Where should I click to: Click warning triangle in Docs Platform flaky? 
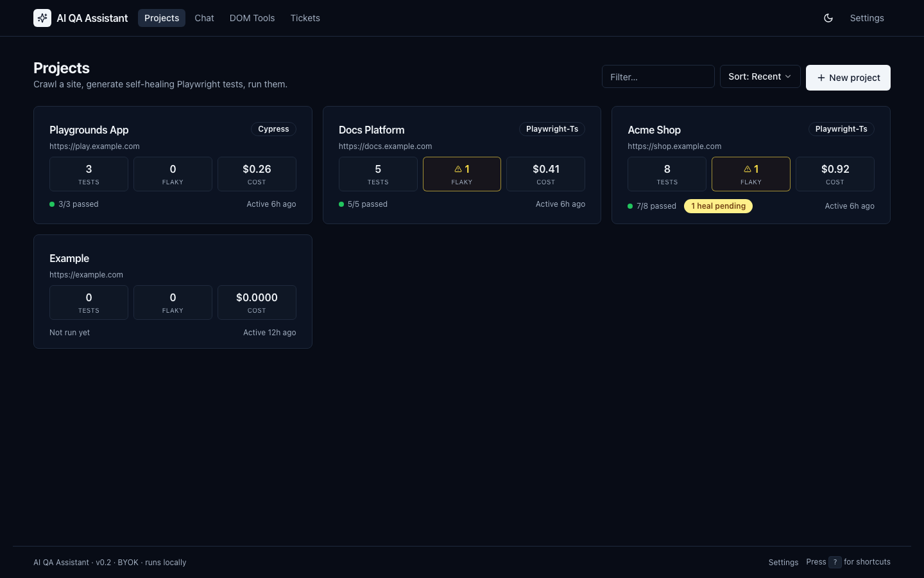458,169
